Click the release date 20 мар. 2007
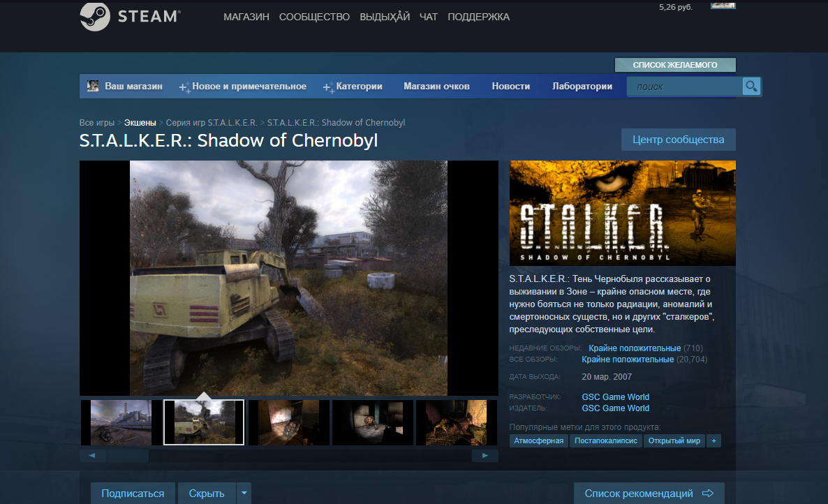 pyautogui.click(x=607, y=377)
